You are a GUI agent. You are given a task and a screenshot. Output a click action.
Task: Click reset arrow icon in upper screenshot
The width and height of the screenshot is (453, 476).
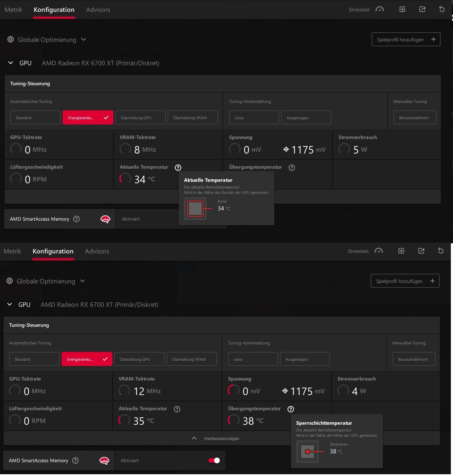click(442, 9)
